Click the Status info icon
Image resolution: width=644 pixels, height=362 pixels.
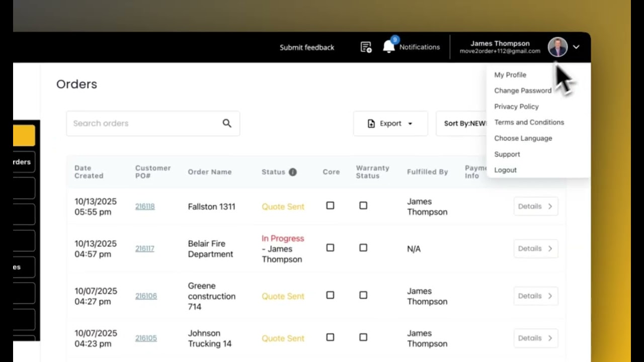(293, 172)
